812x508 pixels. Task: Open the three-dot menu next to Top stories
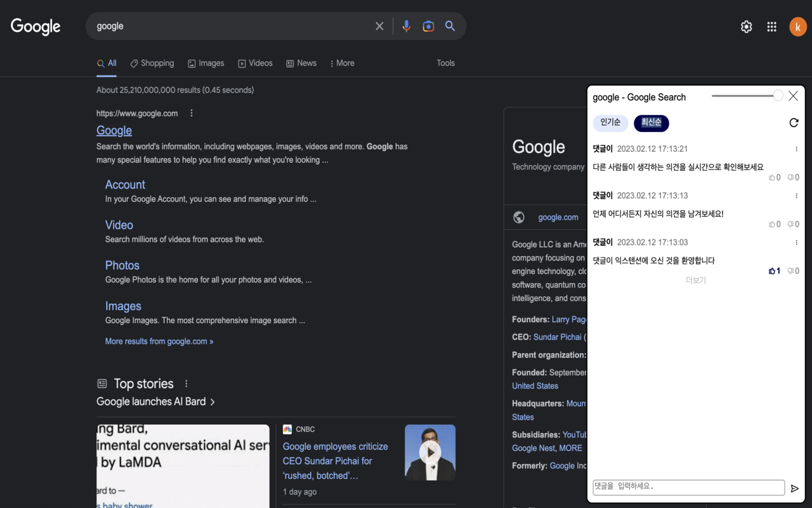[187, 384]
